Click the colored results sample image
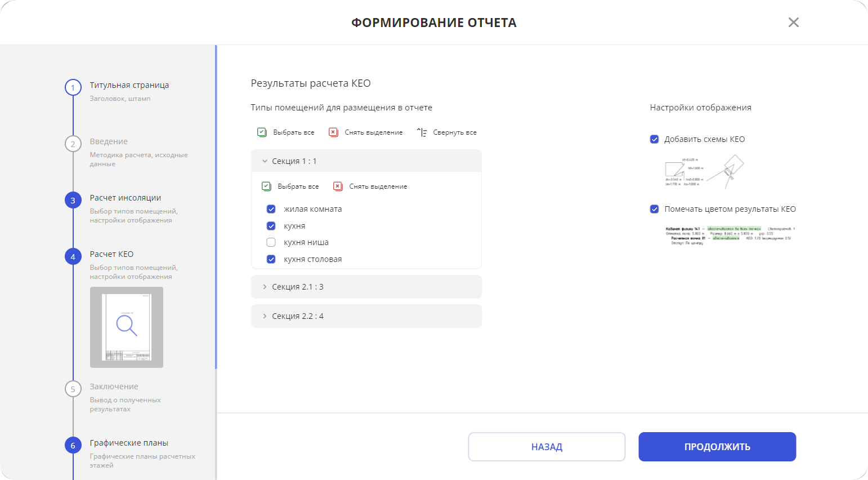Viewport: 868px width, 480px height. point(730,235)
